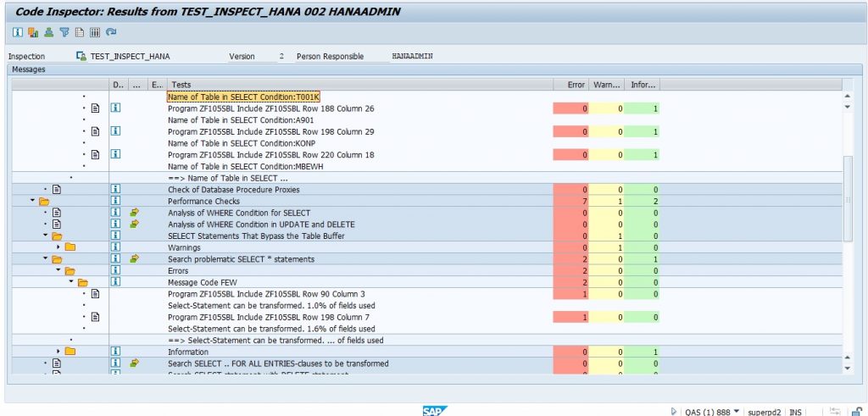Viewport: 868px width, 416px height.
Task: Click 'superpd2' in the status bar
Action: tap(764, 412)
